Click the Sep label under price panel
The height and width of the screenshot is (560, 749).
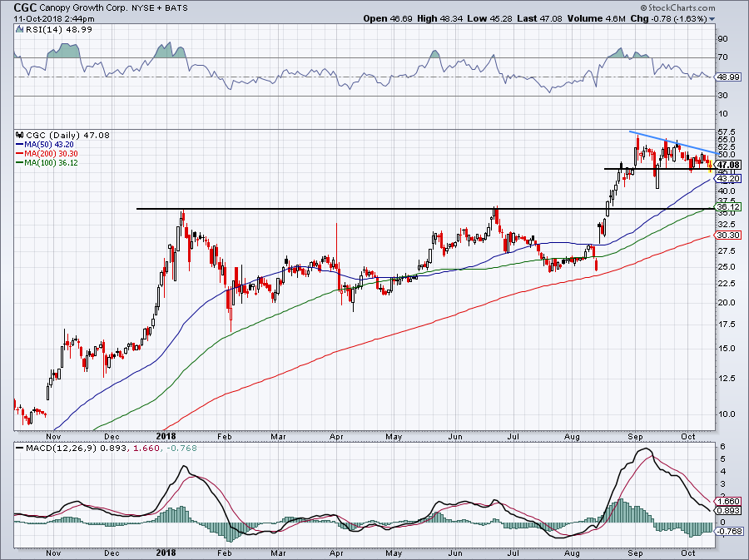635,436
